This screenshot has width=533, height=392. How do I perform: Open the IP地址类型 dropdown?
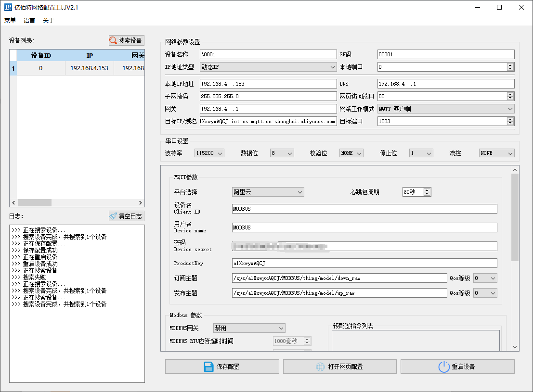[268, 67]
